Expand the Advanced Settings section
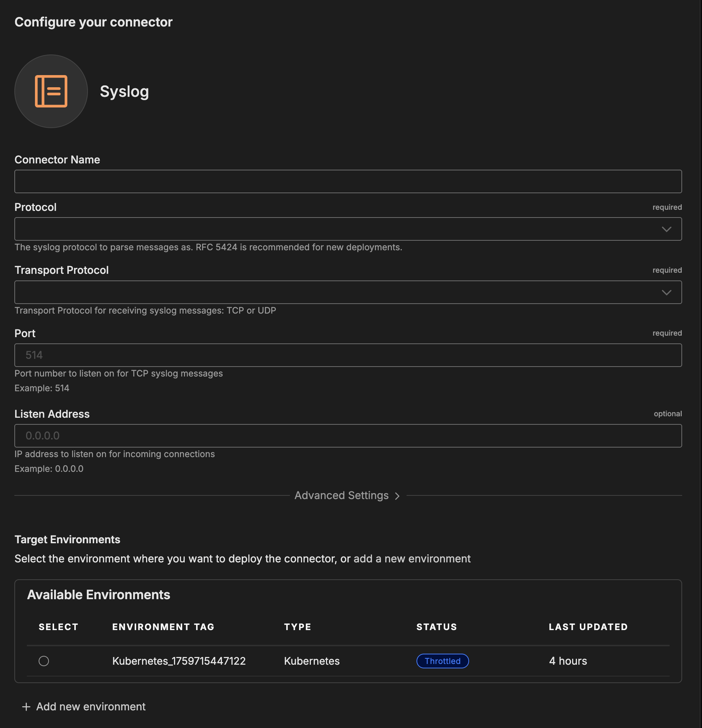The image size is (702, 728). click(341, 495)
